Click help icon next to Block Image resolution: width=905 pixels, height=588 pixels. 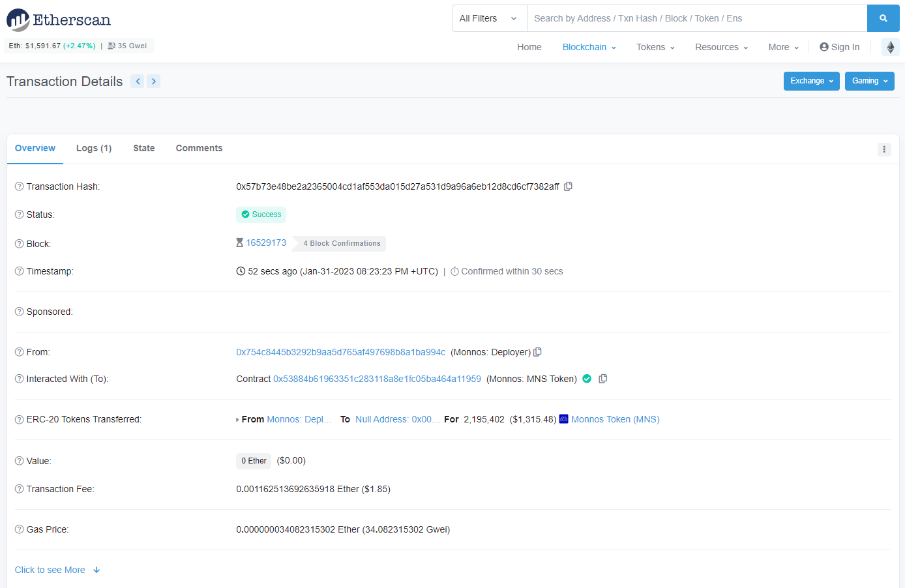click(19, 244)
